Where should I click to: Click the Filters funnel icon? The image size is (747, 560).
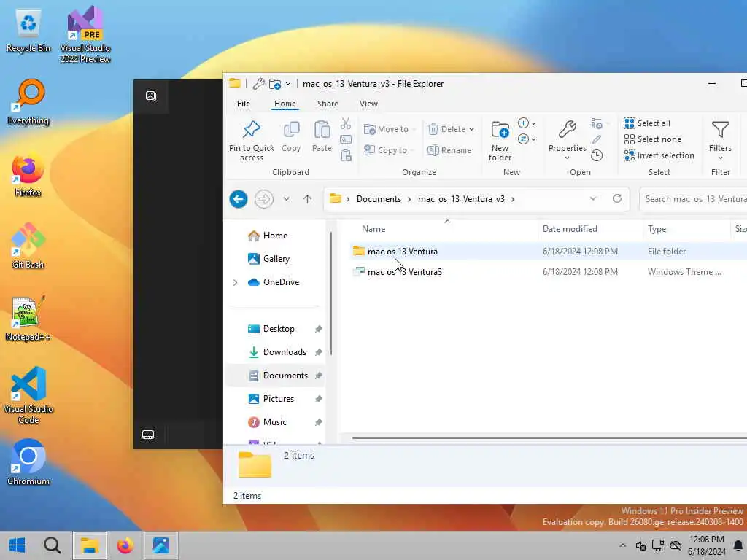point(720,130)
